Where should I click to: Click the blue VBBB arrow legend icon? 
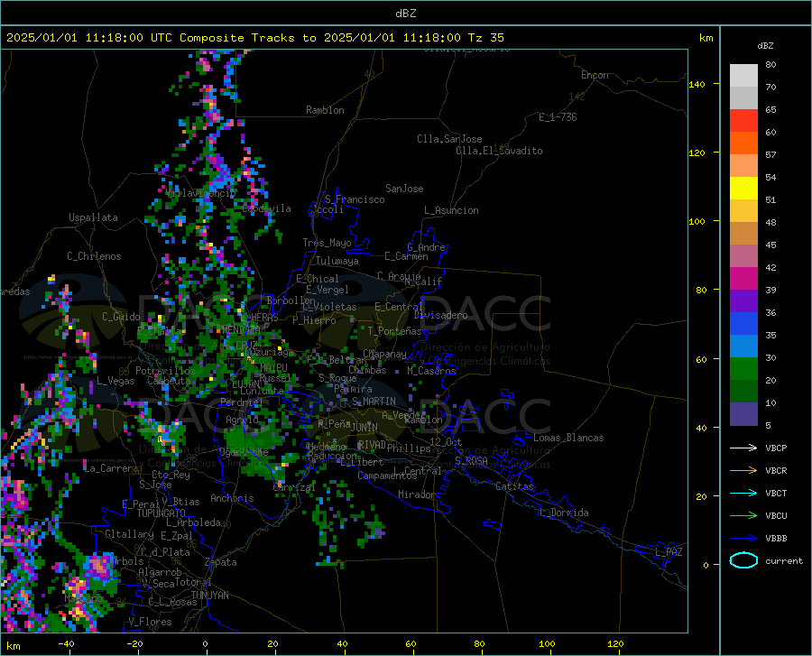tap(743, 539)
